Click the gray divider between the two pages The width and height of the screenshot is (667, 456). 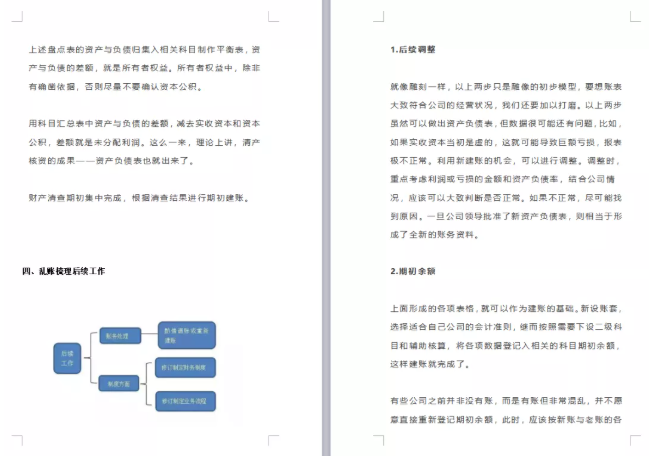coord(325,228)
